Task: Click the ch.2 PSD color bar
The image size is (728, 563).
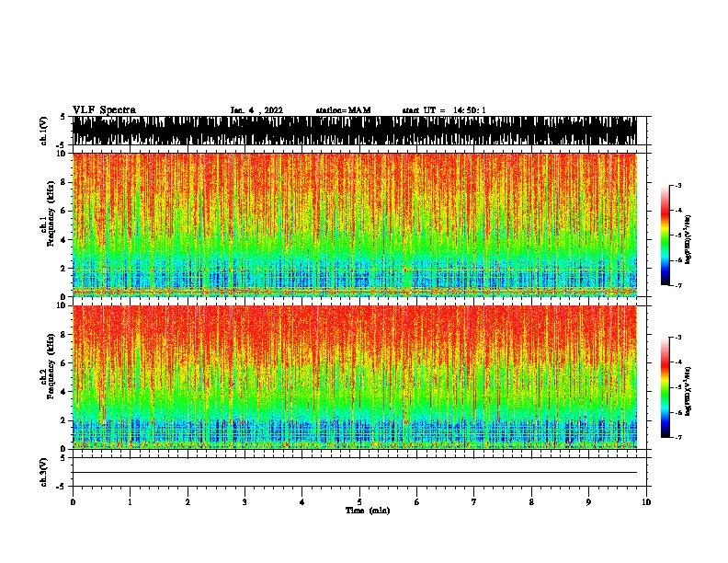Action: pos(665,387)
